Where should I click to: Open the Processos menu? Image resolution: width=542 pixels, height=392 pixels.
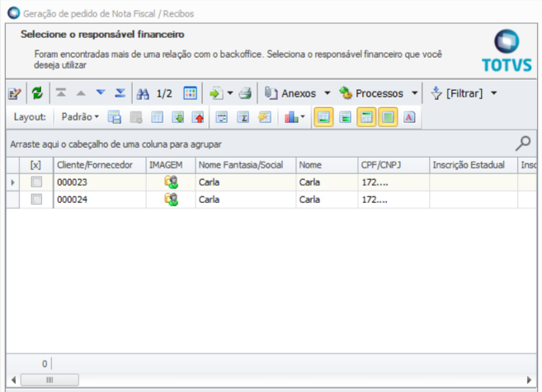[371, 93]
